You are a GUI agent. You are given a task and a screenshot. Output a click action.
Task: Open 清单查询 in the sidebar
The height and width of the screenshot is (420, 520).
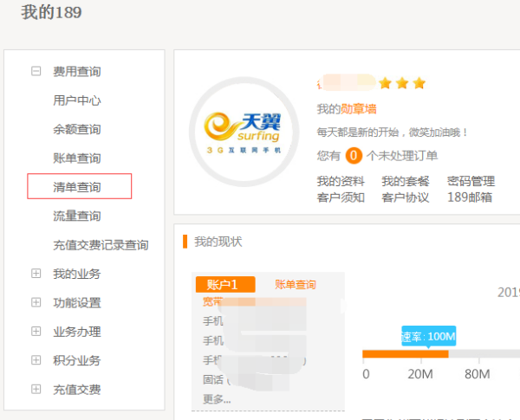(x=77, y=187)
